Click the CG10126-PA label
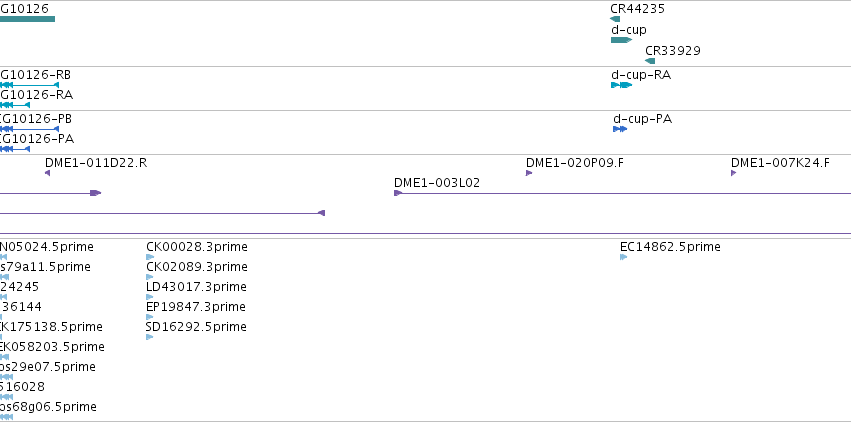This screenshot has height=422, width=851. click(x=37, y=139)
